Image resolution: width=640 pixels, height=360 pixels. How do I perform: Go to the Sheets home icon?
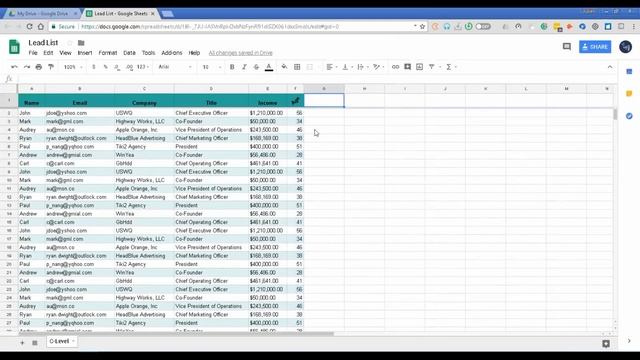point(14,47)
